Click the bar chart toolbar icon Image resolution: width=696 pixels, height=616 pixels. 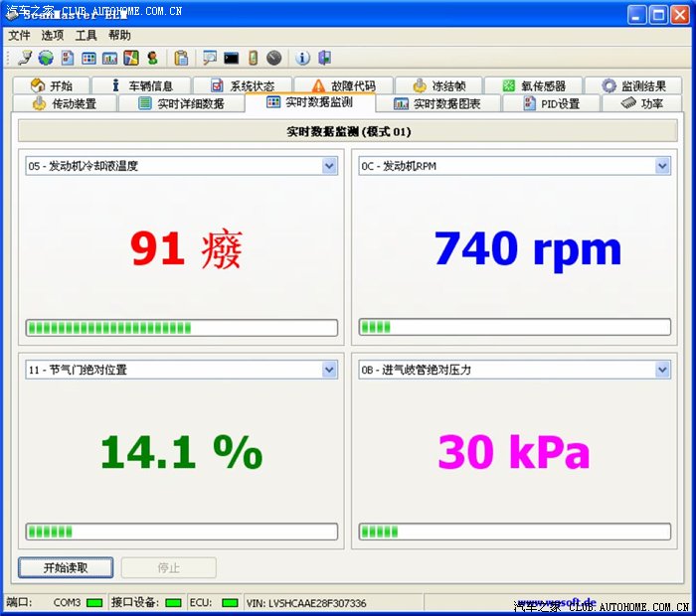(x=109, y=58)
